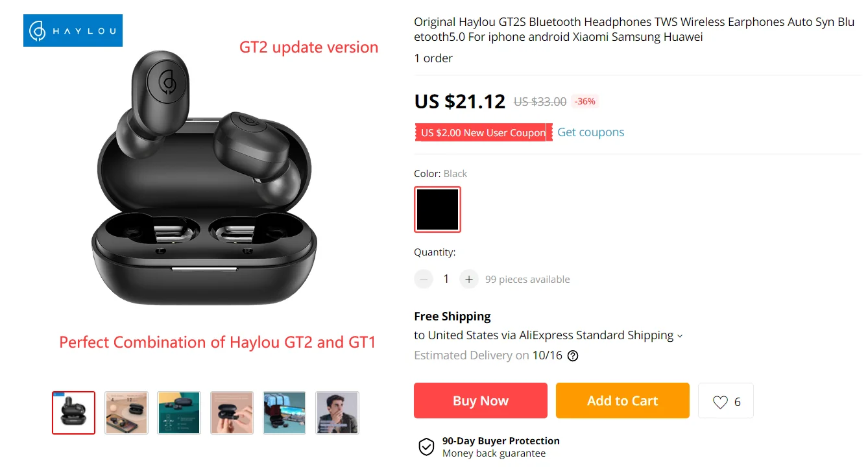This screenshot has height=467, width=868.
Task: Open the Get coupons link
Action: point(591,132)
